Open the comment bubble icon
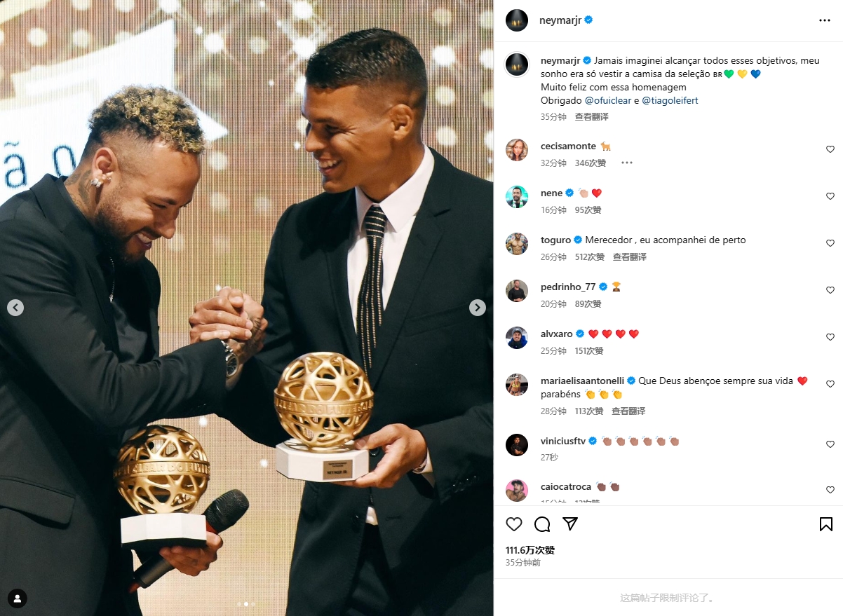This screenshot has width=843, height=616. point(542,524)
